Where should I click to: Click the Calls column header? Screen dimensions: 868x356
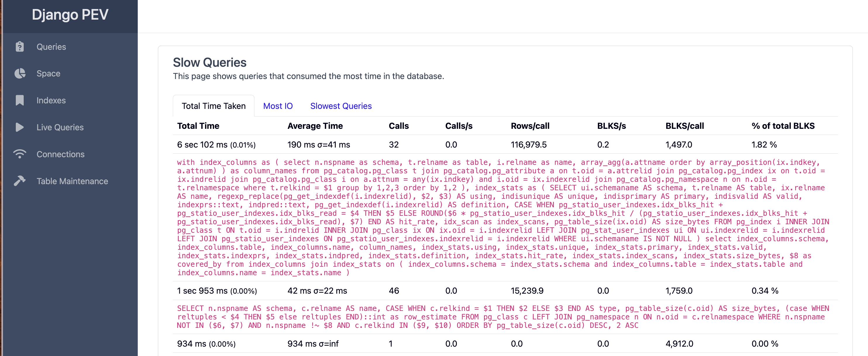tap(399, 126)
